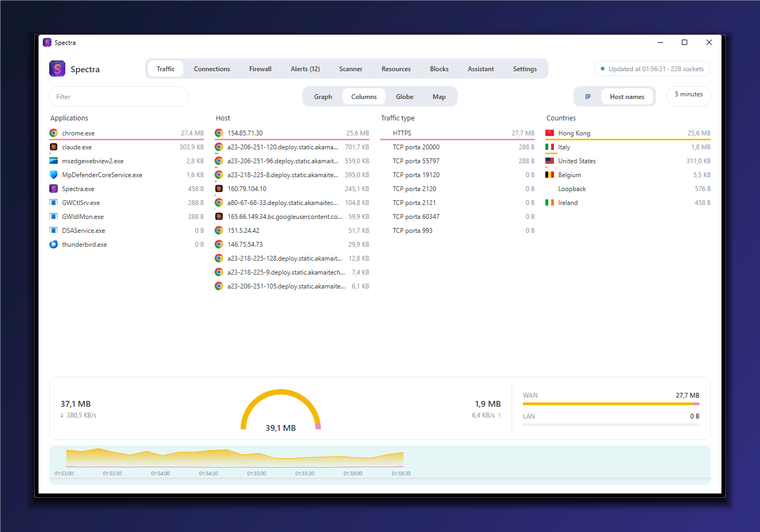This screenshot has width=760, height=532.
Task: Click the timeline marker at 01:55:00
Action: [x=256, y=473]
